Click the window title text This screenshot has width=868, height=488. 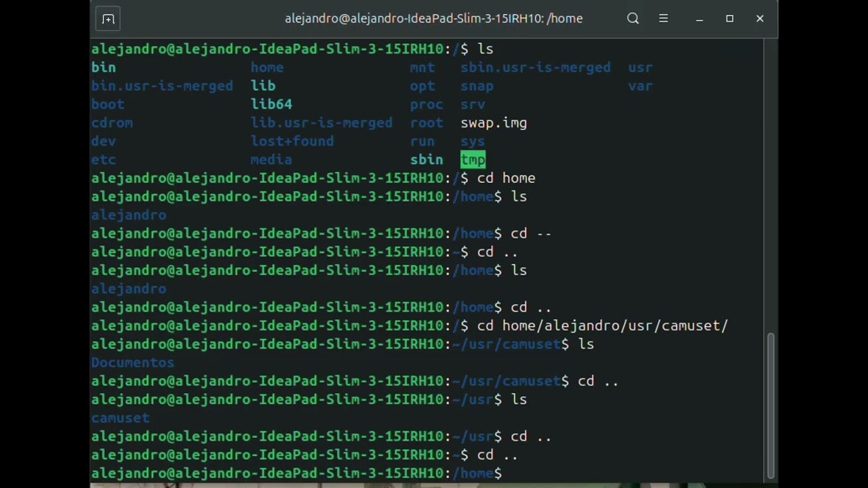tap(433, 19)
